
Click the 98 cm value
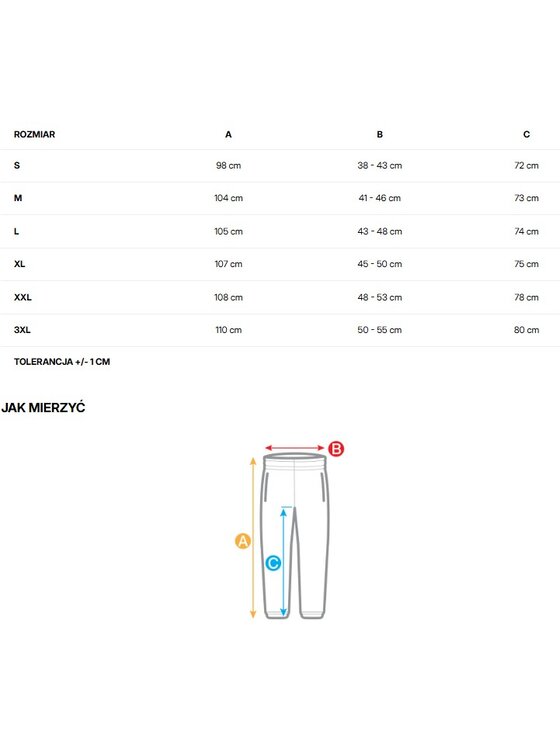point(228,166)
